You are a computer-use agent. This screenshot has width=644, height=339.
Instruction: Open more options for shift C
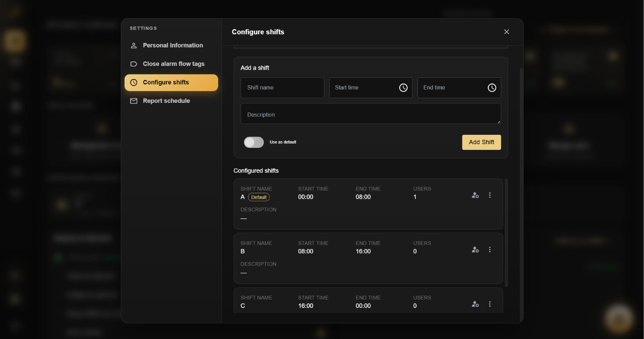click(x=490, y=304)
